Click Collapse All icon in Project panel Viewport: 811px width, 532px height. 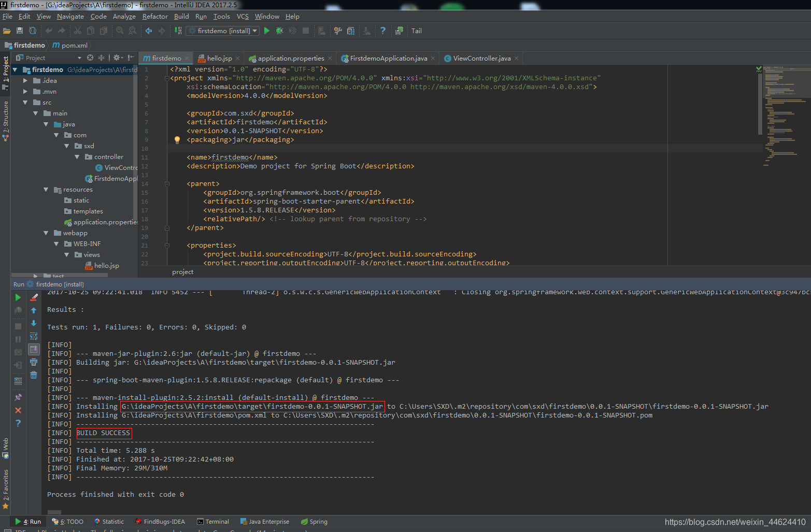pyautogui.click(x=102, y=57)
